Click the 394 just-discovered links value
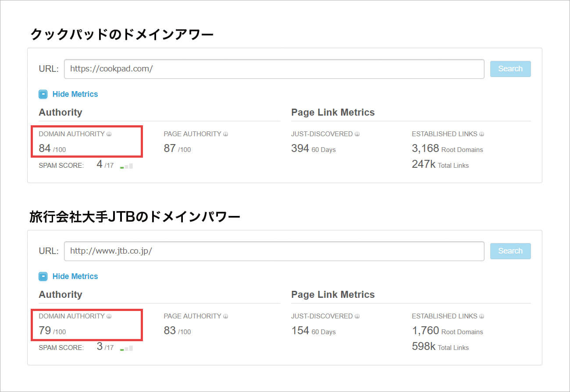 tap(300, 148)
